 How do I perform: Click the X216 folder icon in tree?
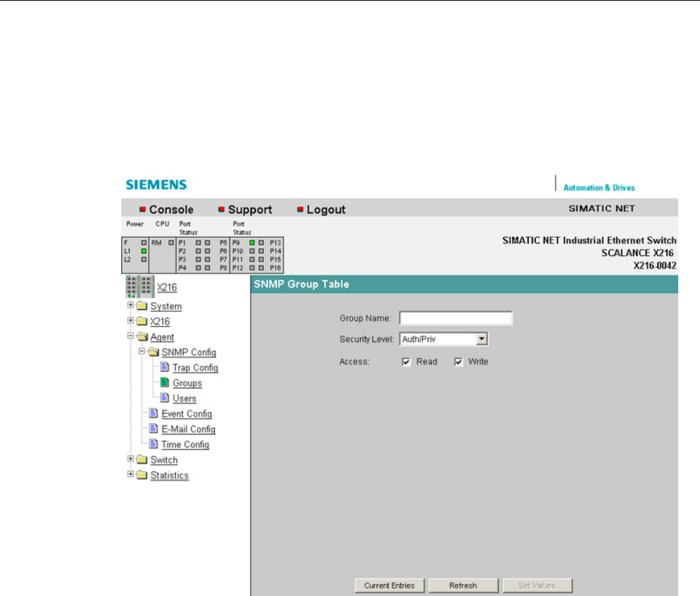pos(142,321)
